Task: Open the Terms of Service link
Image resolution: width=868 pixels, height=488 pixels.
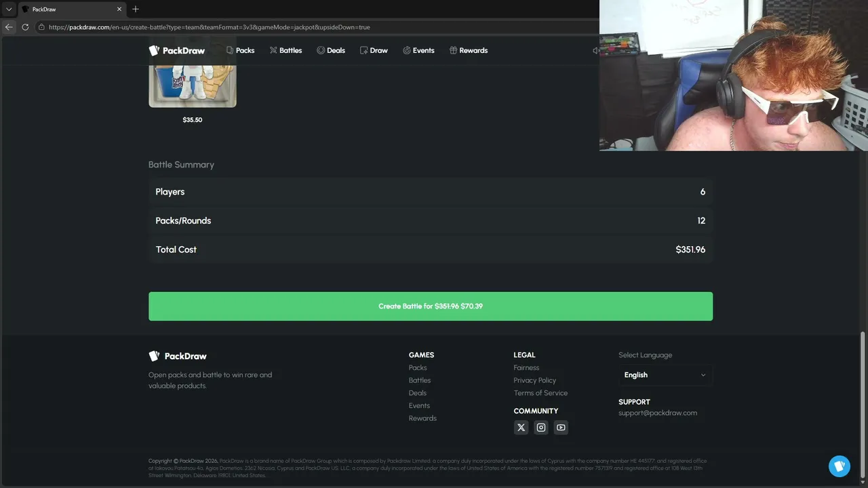Action: click(540, 393)
